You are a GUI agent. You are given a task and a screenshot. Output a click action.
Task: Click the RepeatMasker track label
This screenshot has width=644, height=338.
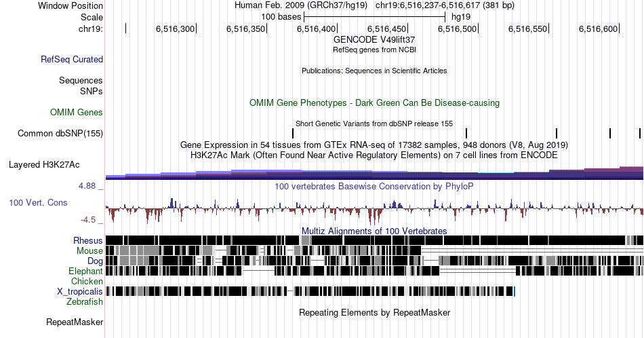(x=75, y=322)
